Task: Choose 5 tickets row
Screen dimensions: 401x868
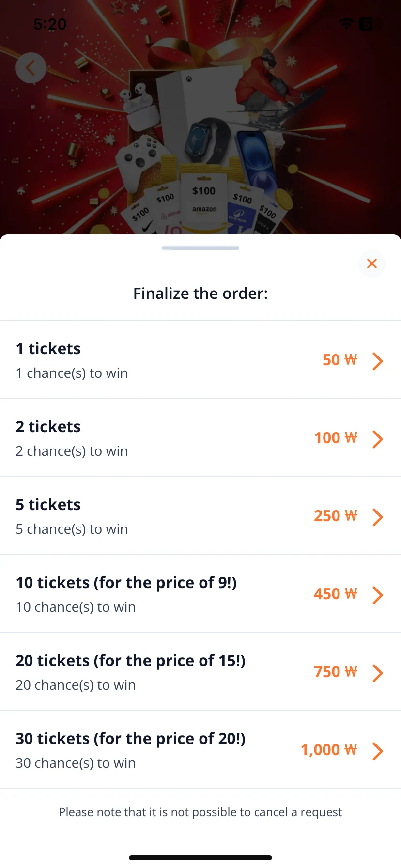Action: (200, 515)
